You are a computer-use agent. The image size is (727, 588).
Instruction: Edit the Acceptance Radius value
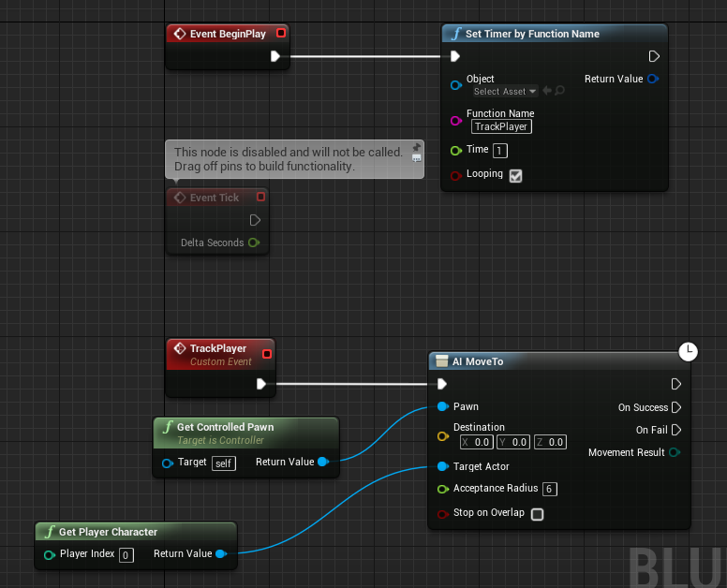549,489
